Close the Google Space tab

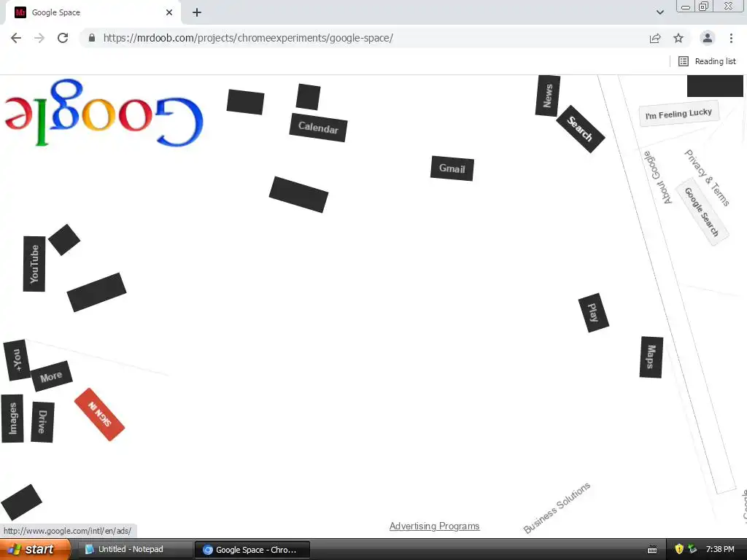[x=169, y=12]
